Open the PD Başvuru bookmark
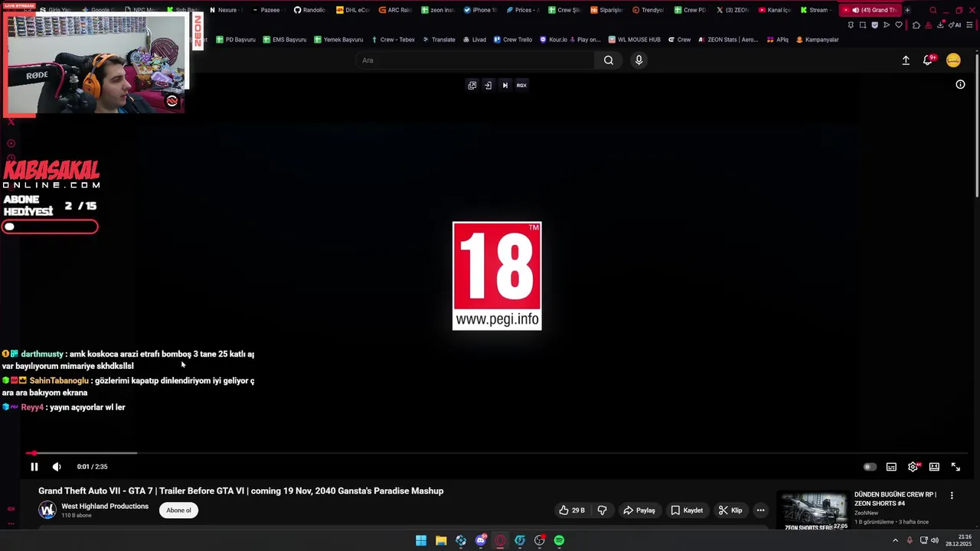980x551 pixels. coord(236,40)
